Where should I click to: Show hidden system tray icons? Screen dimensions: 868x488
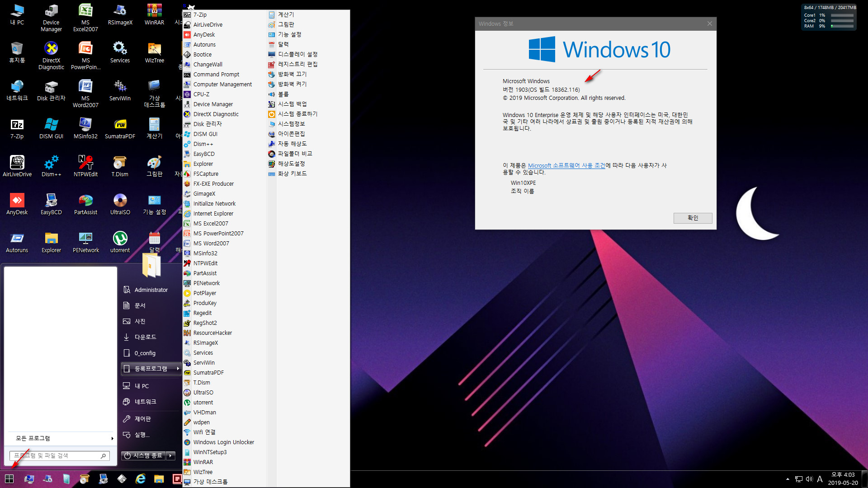tap(788, 479)
